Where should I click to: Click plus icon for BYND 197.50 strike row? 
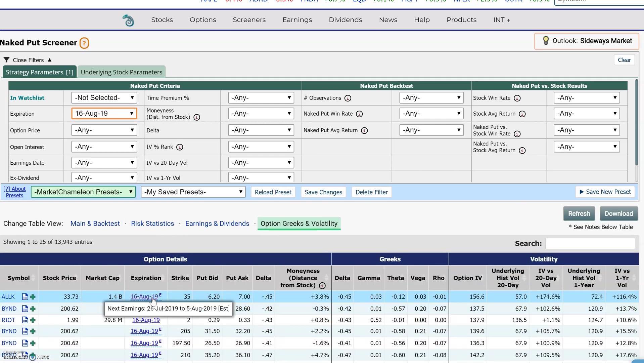tap(33, 343)
